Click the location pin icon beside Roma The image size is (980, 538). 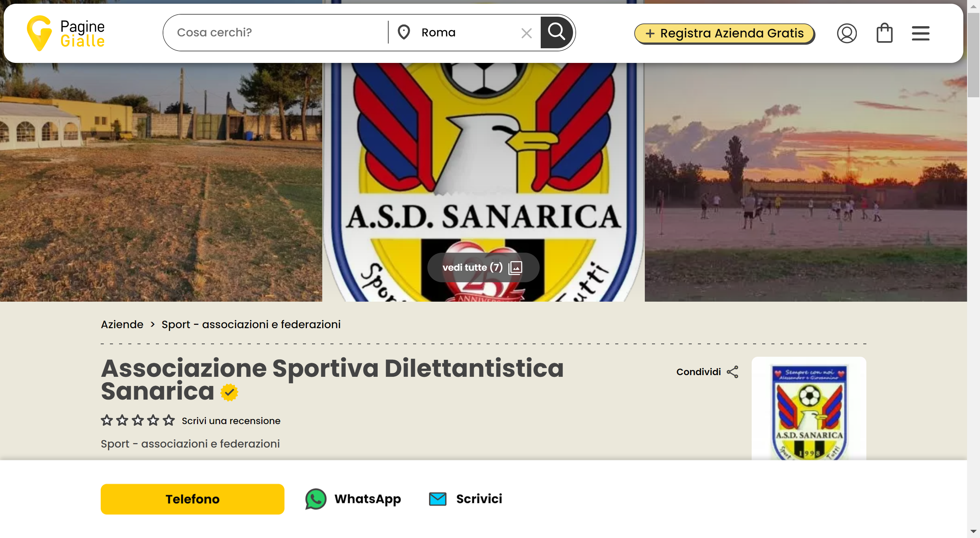click(404, 32)
